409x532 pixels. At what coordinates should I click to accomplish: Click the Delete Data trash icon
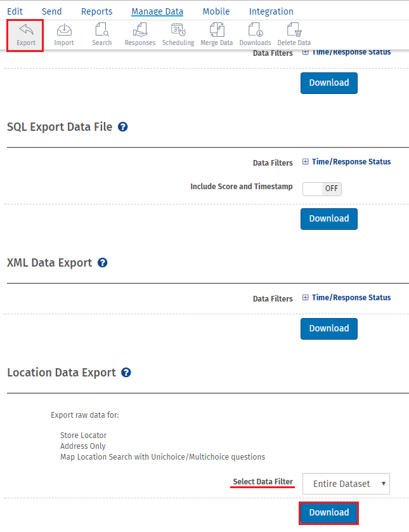(294, 34)
